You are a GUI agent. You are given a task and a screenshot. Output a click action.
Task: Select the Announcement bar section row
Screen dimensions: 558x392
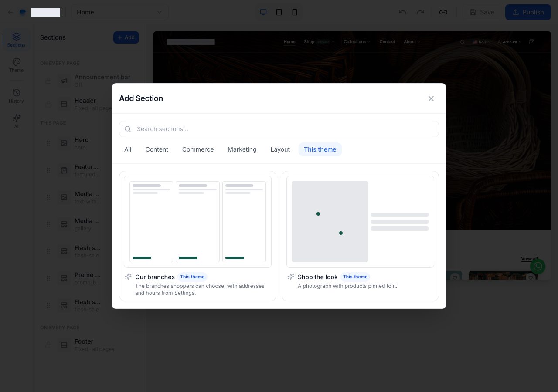point(89,81)
